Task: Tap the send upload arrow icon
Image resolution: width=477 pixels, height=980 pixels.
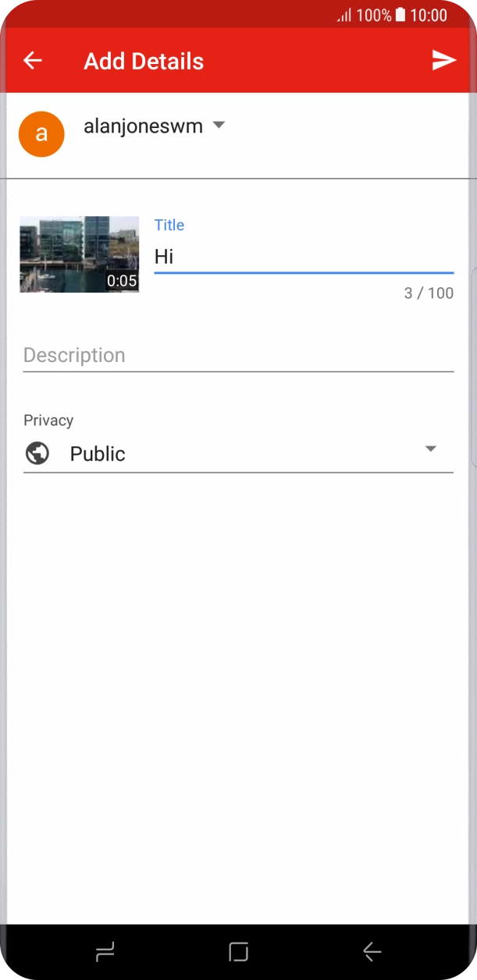Action: coord(444,60)
